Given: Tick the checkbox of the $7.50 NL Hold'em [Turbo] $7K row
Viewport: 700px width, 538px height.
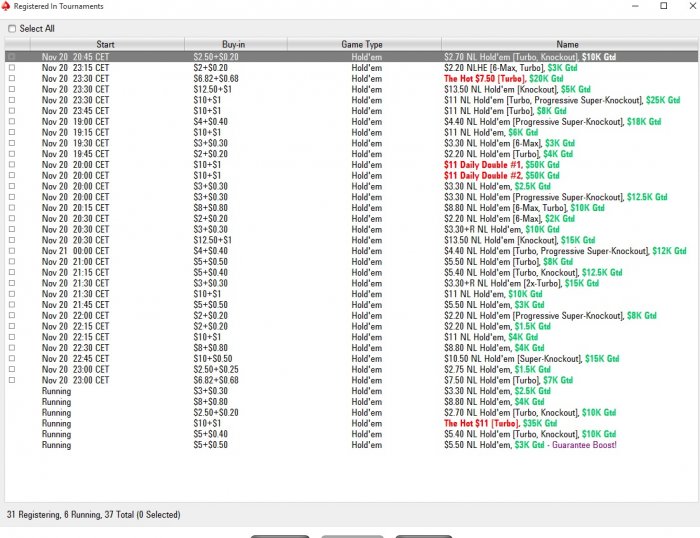Looking at the screenshot, I should tap(12, 380).
